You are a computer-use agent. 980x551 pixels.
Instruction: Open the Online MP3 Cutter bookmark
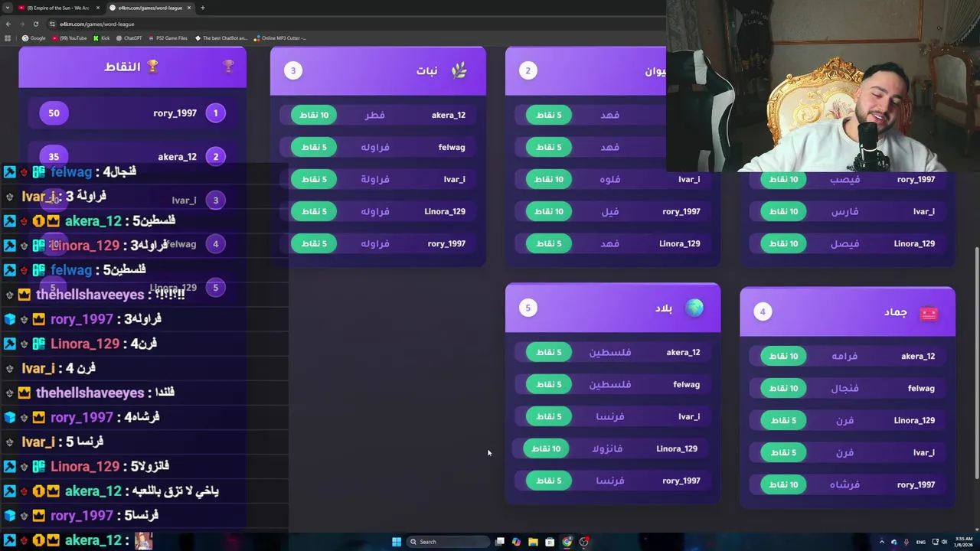[x=280, y=37]
